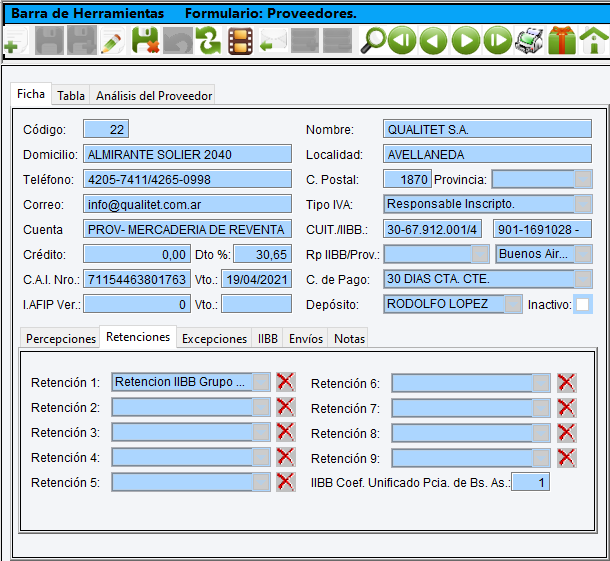610x561 pixels.
Task: Clear Retención 5 with its red X
Action: tap(286, 482)
